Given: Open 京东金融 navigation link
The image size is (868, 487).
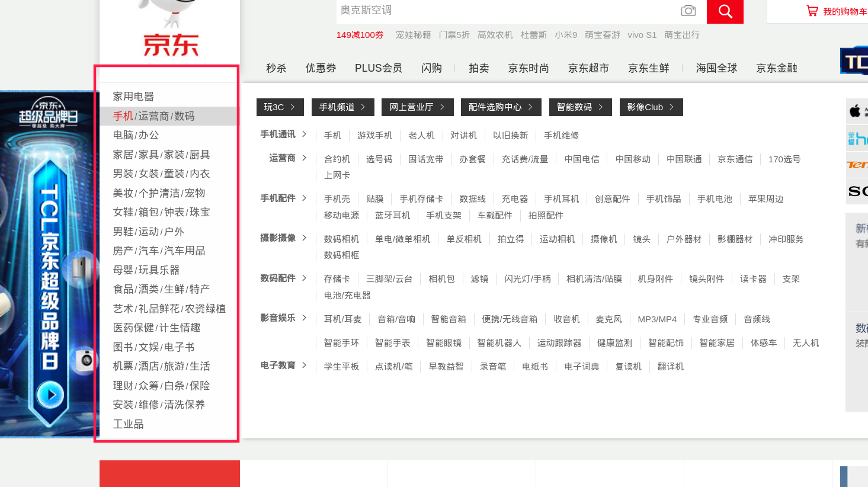Looking at the screenshot, I should coord(776,68).
